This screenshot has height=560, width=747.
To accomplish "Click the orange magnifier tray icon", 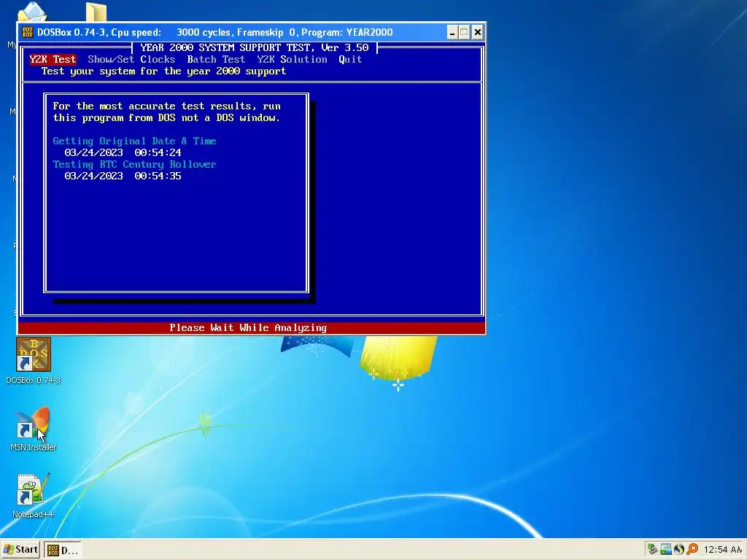I will pyautogui.click(x=692, y=549).
